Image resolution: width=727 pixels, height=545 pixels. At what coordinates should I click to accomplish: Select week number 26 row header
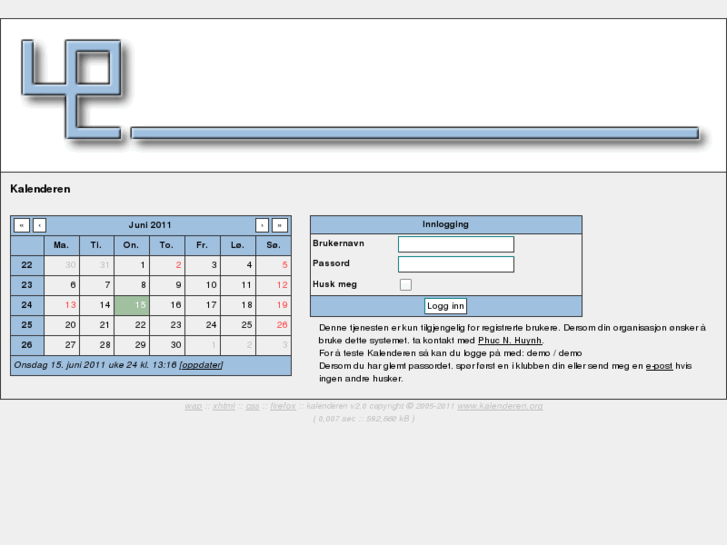27,345
